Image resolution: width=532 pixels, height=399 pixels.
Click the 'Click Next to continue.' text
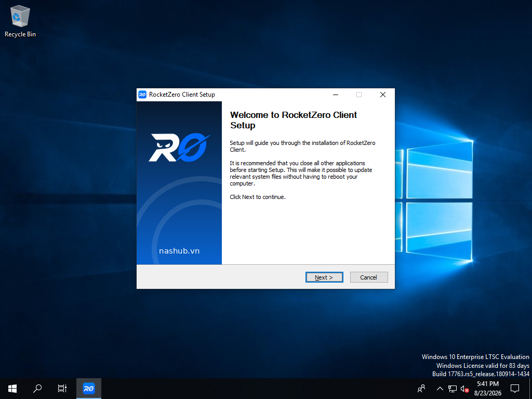point(258,197)
